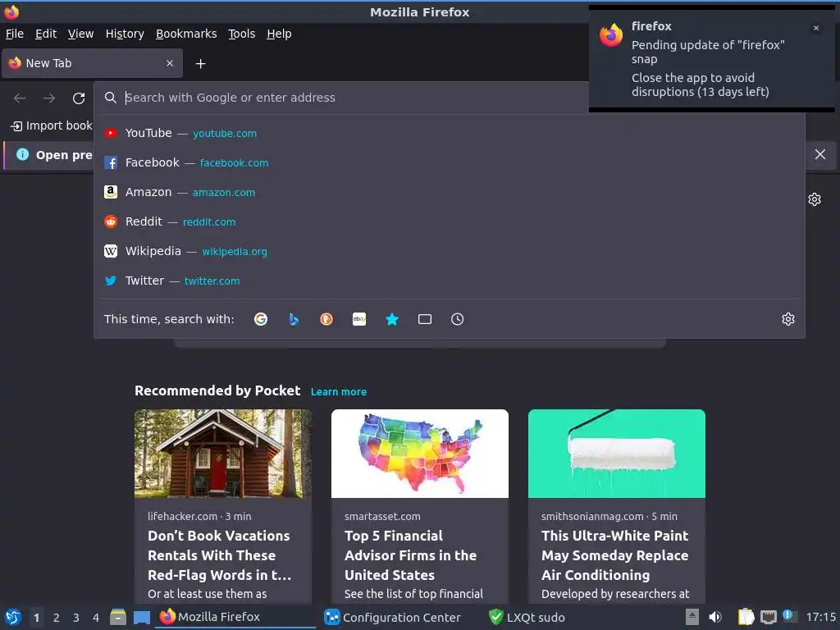
Task: Open Don't Book Vacations Rentals article title
Action: 220,555
